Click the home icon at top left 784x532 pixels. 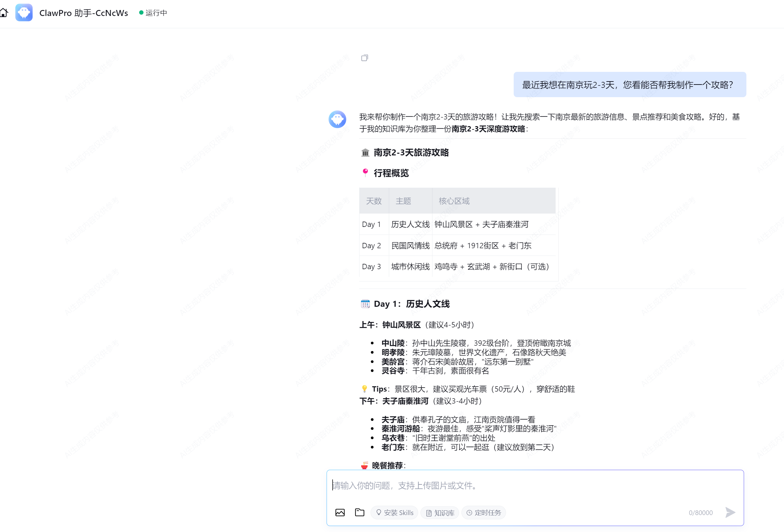coord(4,13)
